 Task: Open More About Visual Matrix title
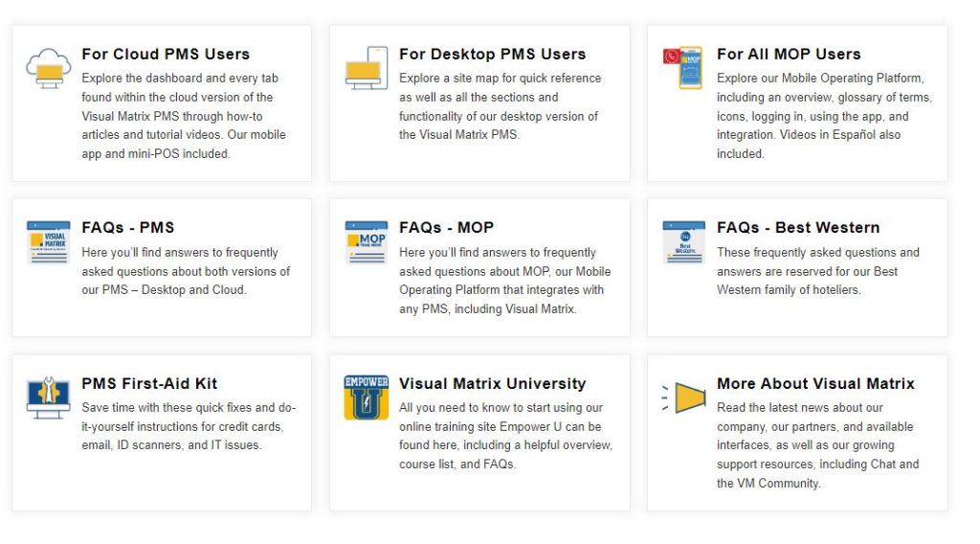[x=815, y=384]
